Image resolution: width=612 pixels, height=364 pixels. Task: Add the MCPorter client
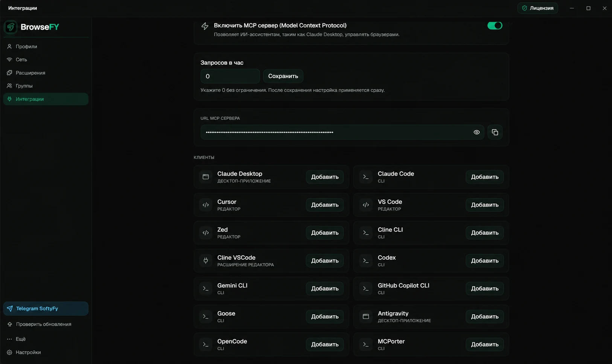pyautogui.click(x=485, y=344)
